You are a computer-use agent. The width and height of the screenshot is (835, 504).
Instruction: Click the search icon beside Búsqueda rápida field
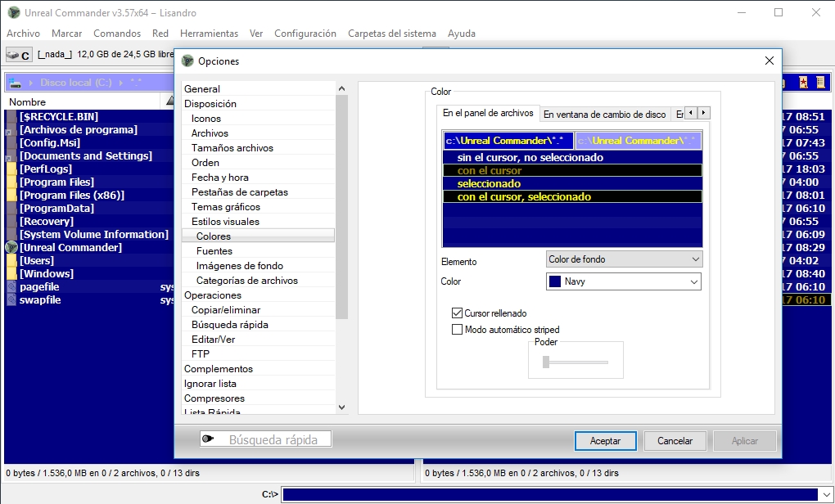(x=208, y=439)
